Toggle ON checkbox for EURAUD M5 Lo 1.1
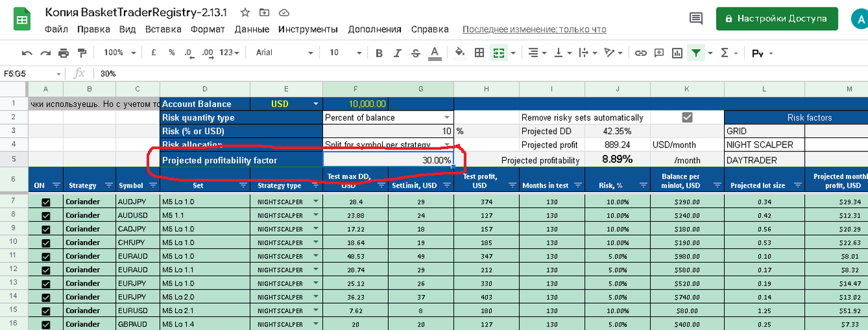The image size is (868, 330). (46, 269)
